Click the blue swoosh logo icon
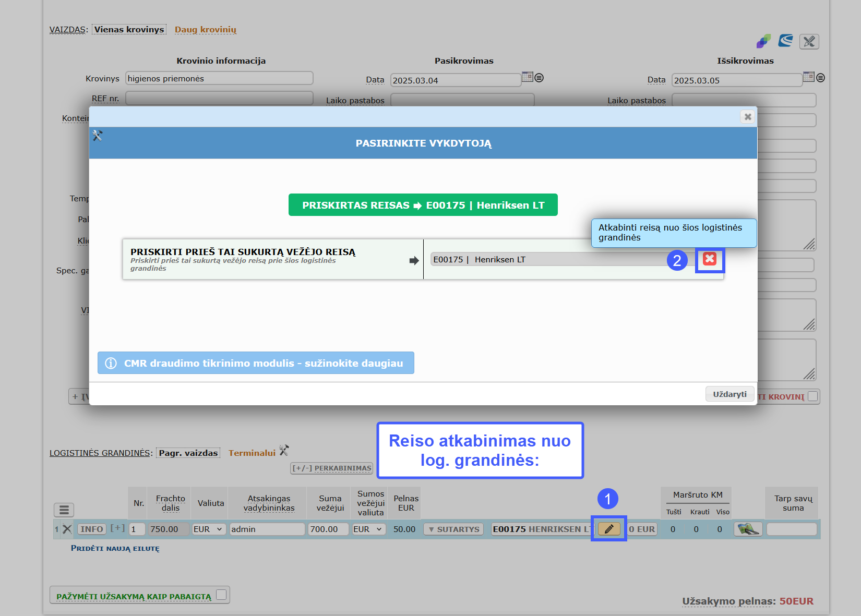861x616 pixels. 786,41
